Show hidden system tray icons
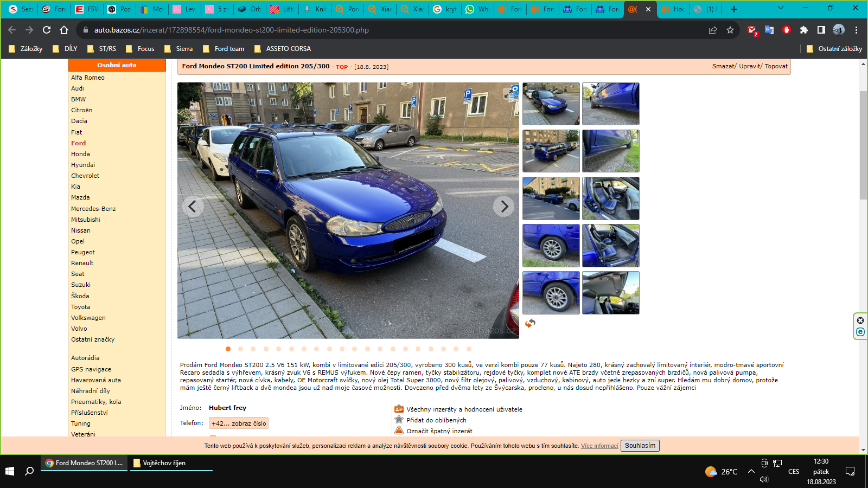 [751, 471]
